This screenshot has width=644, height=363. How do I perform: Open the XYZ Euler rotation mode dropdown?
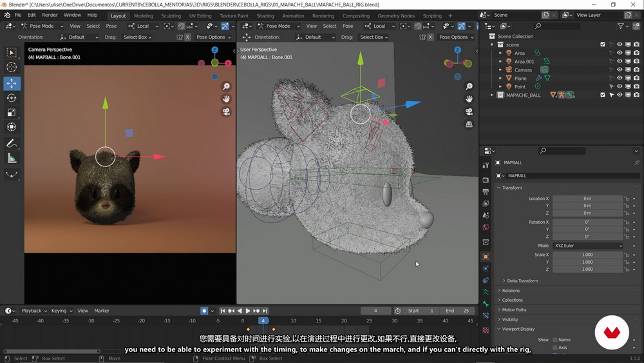588,246
